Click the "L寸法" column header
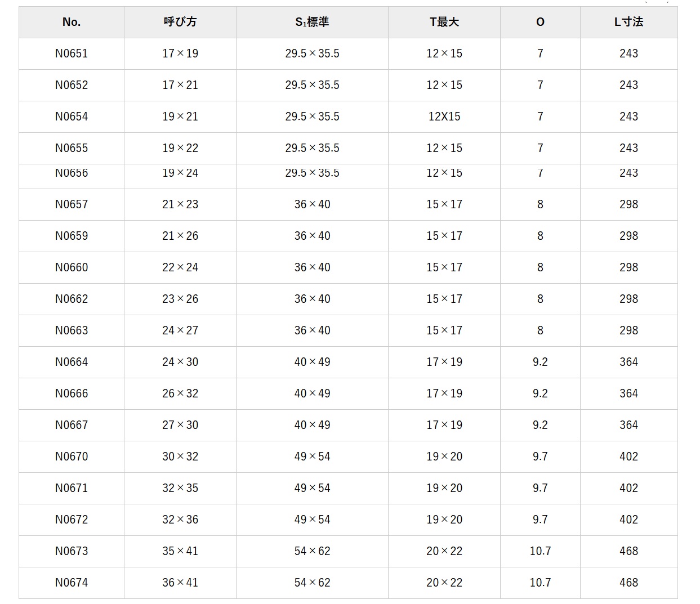 click(628, 22)
